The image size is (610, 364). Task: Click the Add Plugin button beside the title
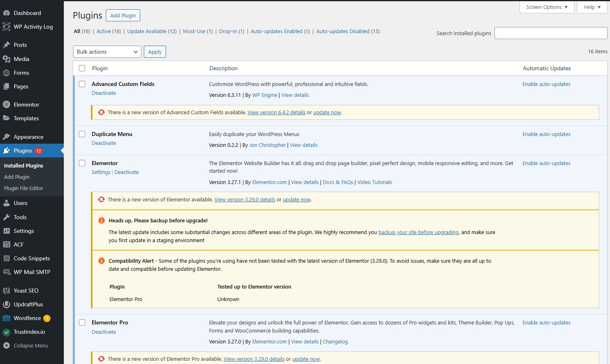point(123,15)
